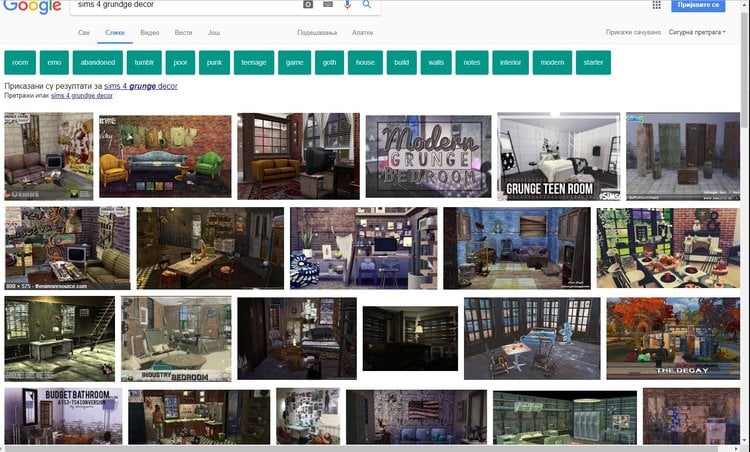Open the thumbnail with the American flag
750x452 pixels.
tap(416, 417)
